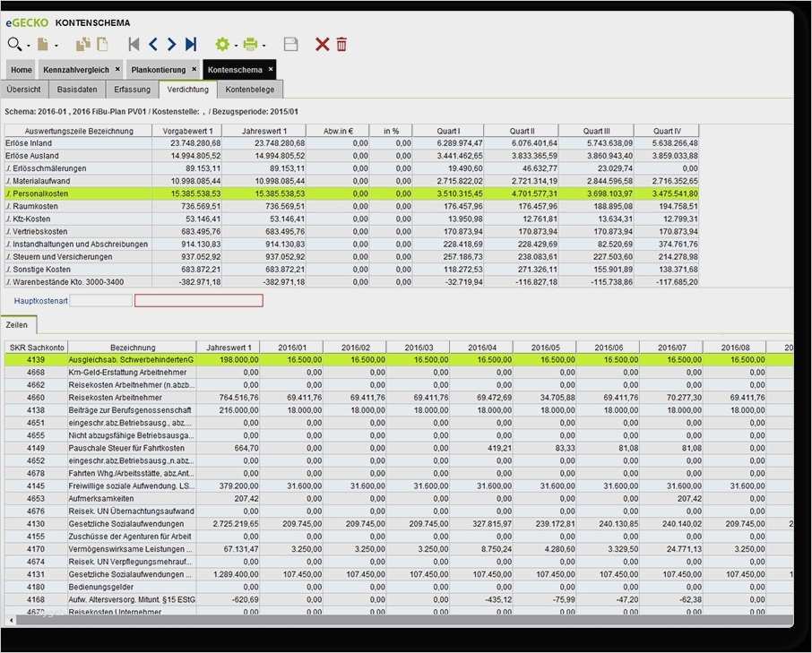The height and width of the screenshot is (653, 812).
Task: Advance to the next record
Action: pos(170,43)
